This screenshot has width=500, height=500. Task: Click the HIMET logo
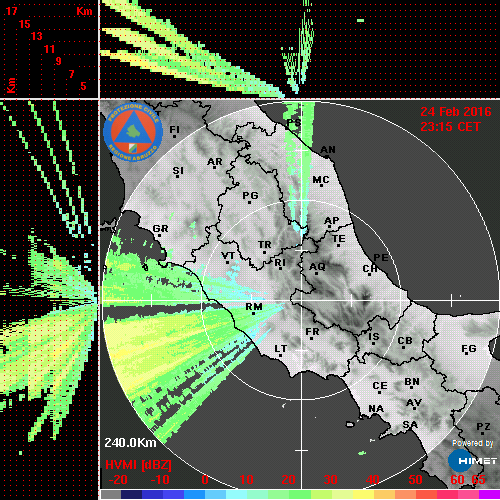tap(473, 461)
